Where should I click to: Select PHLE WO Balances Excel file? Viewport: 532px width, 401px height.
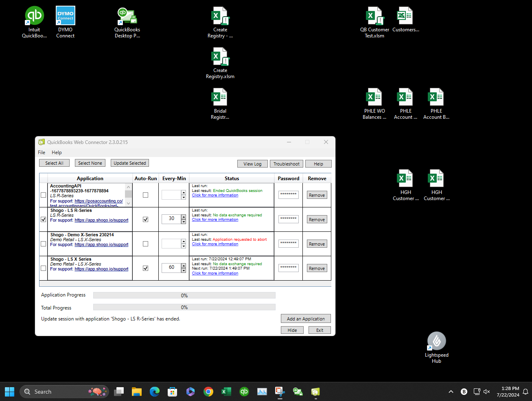coord(374,104)
